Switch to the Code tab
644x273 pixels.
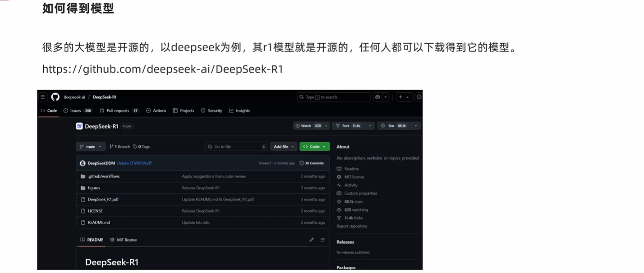coord(49,110)
